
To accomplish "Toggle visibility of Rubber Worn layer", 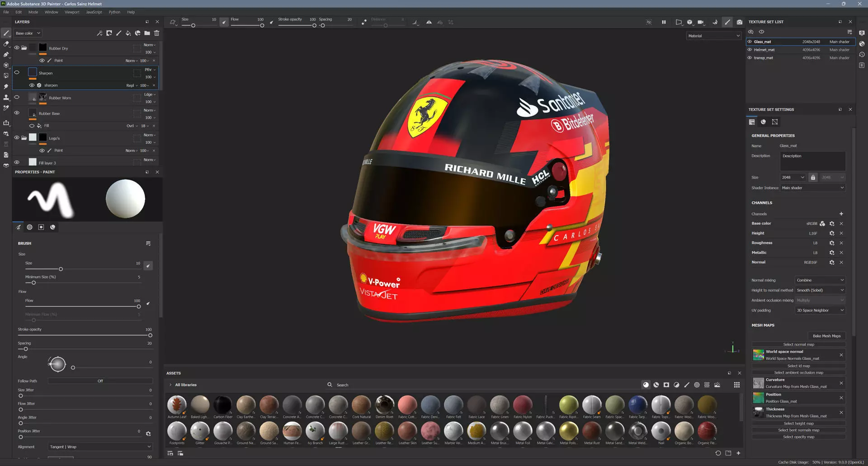I will coord(17,97).
